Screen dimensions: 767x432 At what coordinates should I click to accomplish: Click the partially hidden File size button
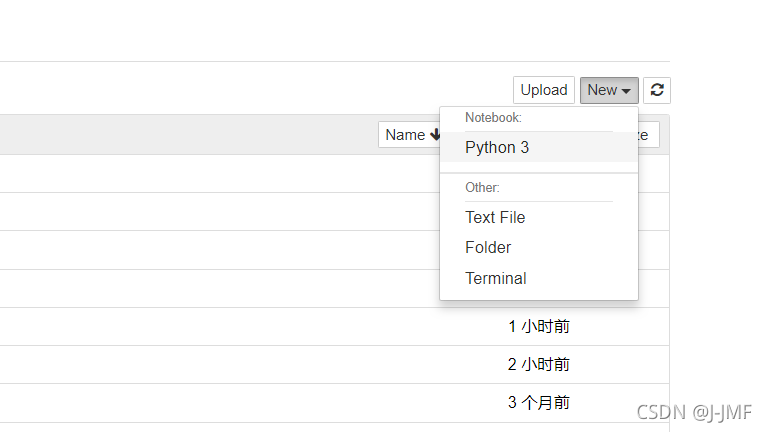click(648, 135)
